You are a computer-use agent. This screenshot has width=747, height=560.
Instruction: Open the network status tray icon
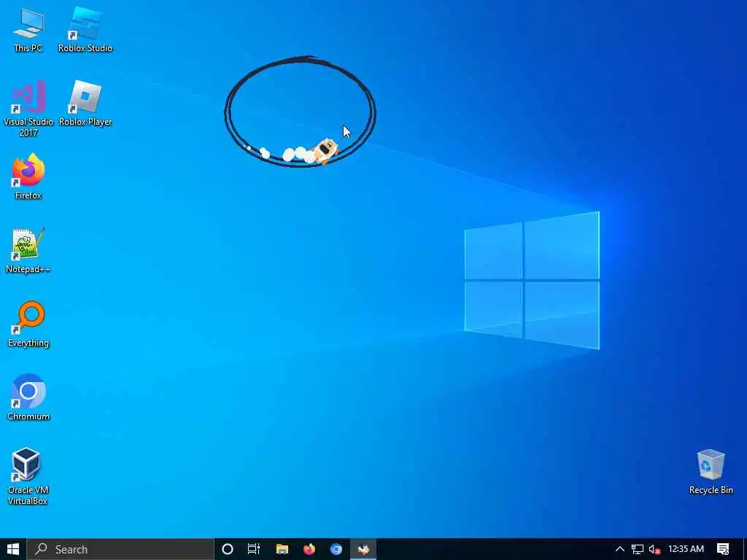tap(638, 549)
